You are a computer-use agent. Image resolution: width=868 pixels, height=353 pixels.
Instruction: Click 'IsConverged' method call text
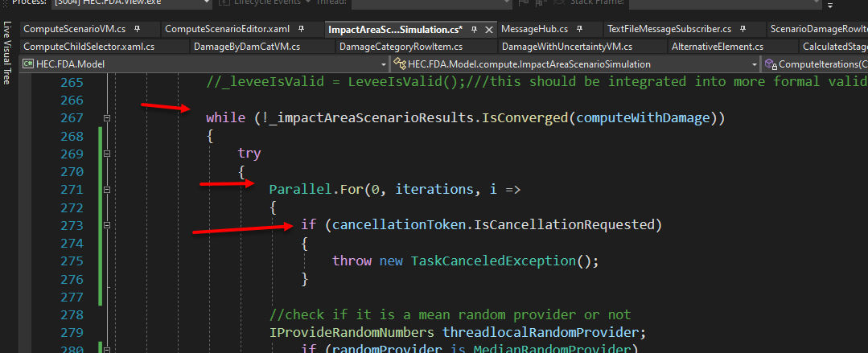tap(525, 118)
